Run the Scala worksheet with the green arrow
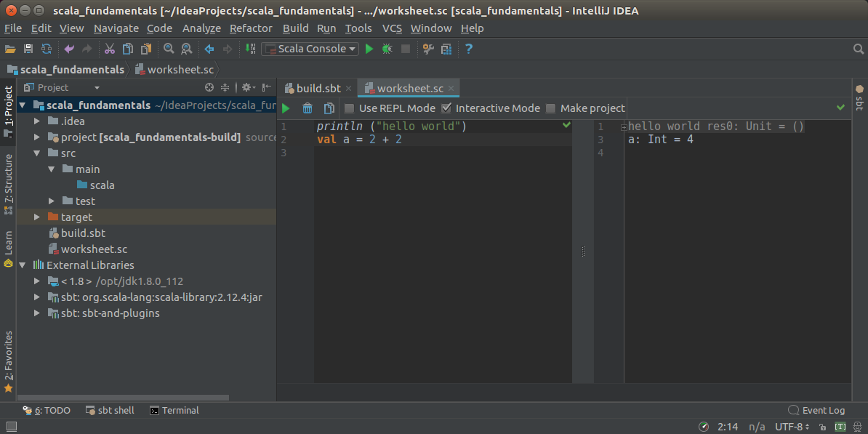Viewport: 868px width, 434px height. 286,108
